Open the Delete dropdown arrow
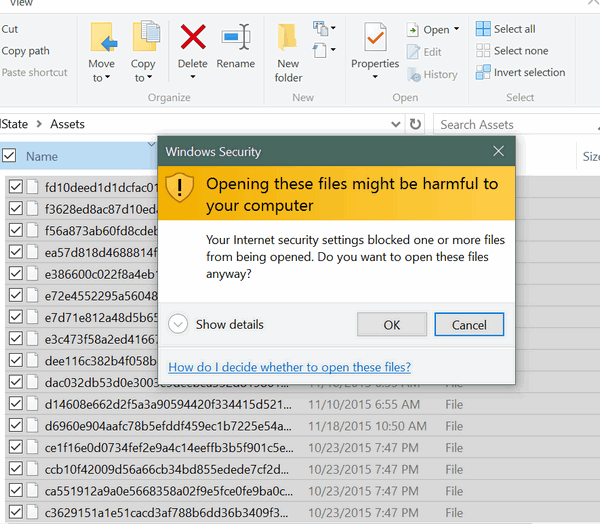This screenshot has width=600, height=524. point(193,77)
